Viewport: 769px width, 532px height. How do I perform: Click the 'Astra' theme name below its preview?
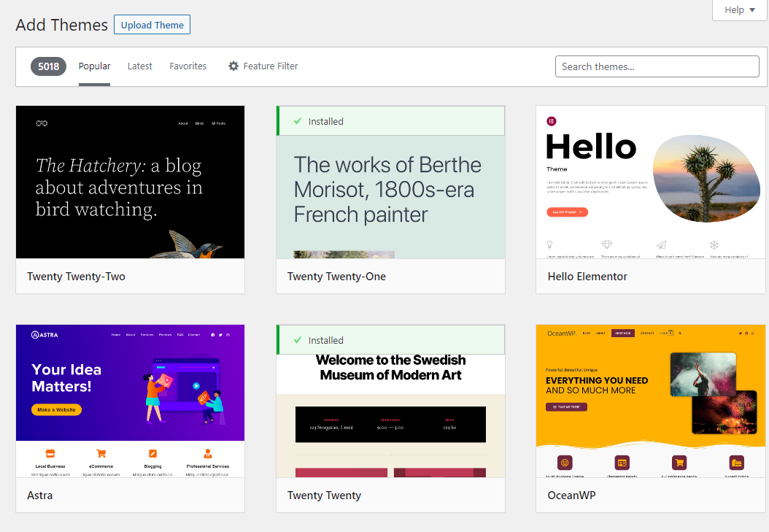pyautogui.click(x=39, y=496)
